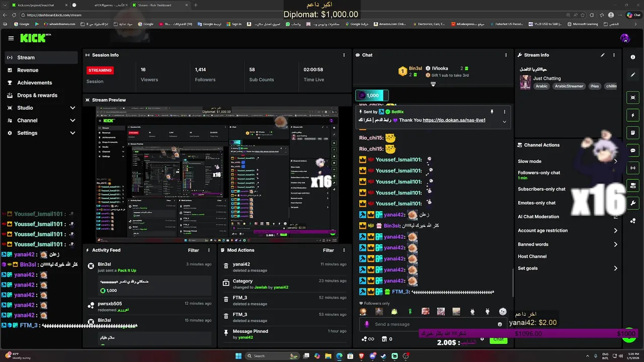The height and width of the screenshot is (362, 644).
Task: Click the chat bubble icon in right sidebar
Action: coord(633,150)
